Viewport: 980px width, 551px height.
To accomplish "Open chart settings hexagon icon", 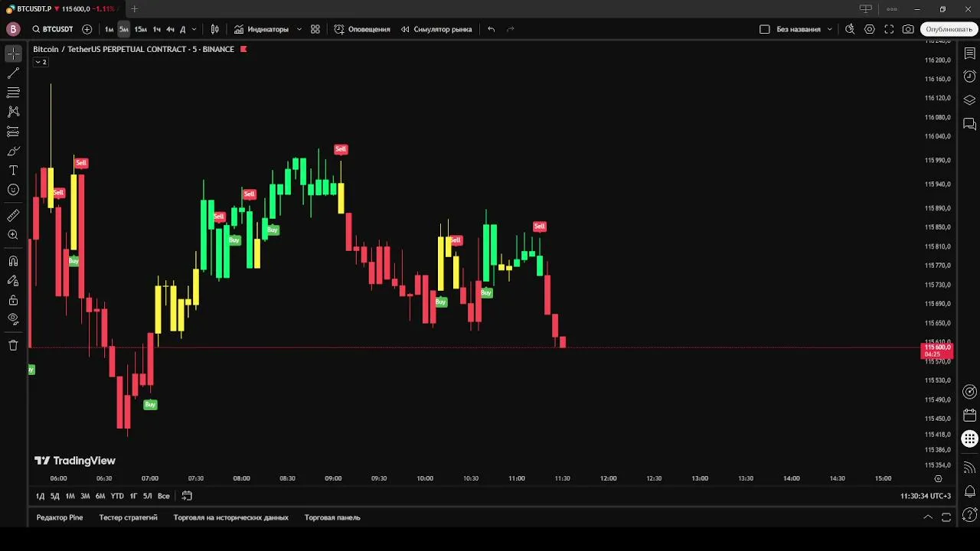I will (x=870, y=29).
